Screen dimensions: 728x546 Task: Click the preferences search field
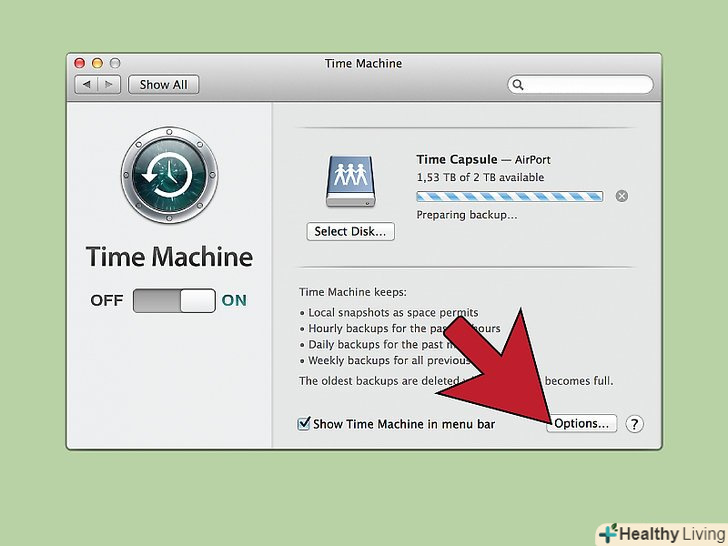click(x=580, y=84)
